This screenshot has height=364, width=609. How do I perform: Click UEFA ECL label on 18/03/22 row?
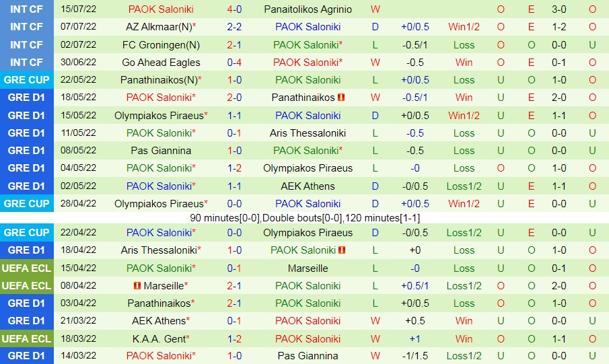[26, 338]
